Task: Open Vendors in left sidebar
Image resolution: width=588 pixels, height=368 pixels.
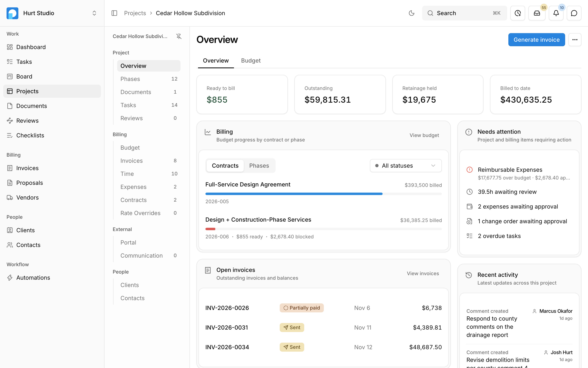Action: coord(52,197)
